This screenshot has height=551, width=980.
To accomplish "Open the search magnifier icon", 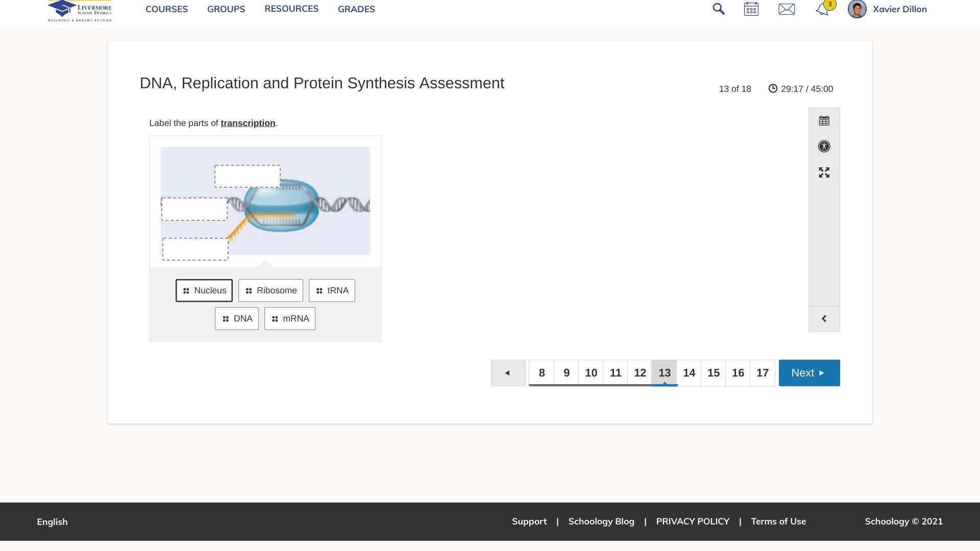I will 718,9.
